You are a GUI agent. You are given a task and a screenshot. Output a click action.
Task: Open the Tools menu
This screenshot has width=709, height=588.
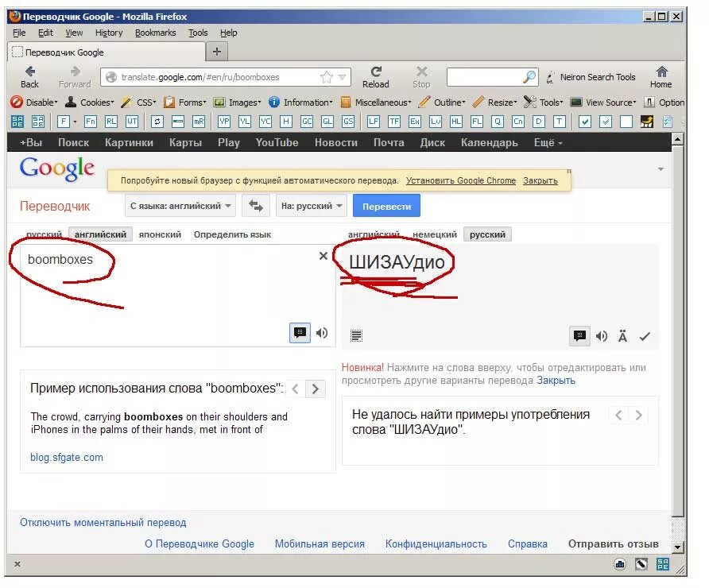(x=198, y=33)
